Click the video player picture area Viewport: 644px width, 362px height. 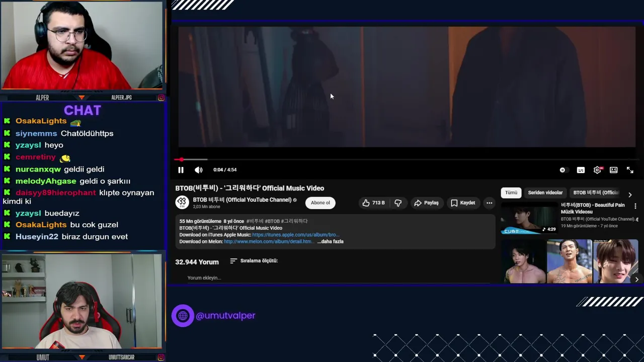coord(407,86)
